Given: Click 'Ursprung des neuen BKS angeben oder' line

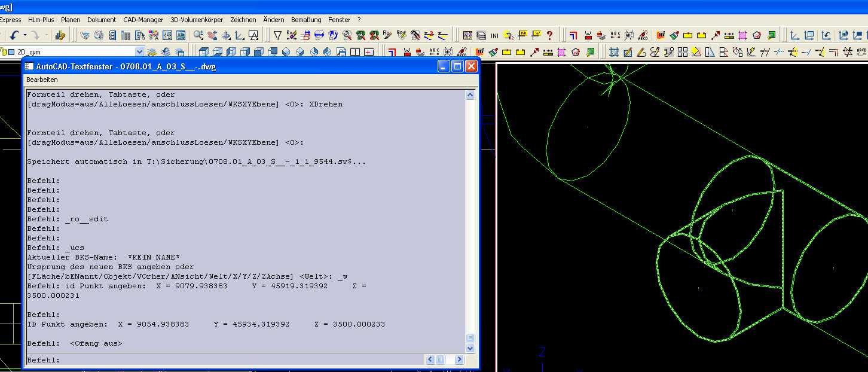Looking at the screenshot, I should [111, 267].
